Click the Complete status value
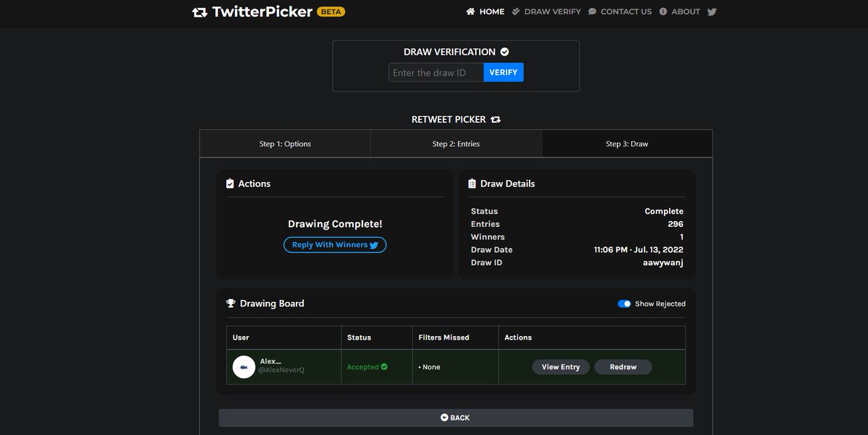This screenshot has width=868, height=435. coord(664,211)
